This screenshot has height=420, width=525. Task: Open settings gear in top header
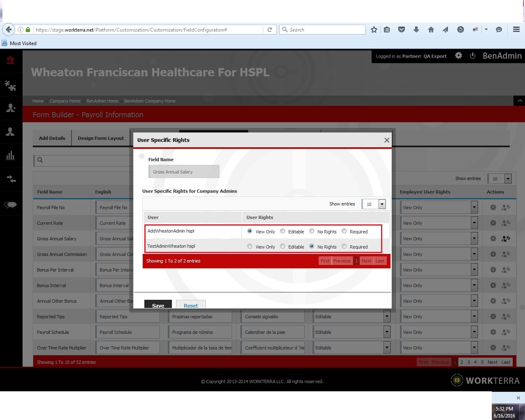(x=459, y=56)
